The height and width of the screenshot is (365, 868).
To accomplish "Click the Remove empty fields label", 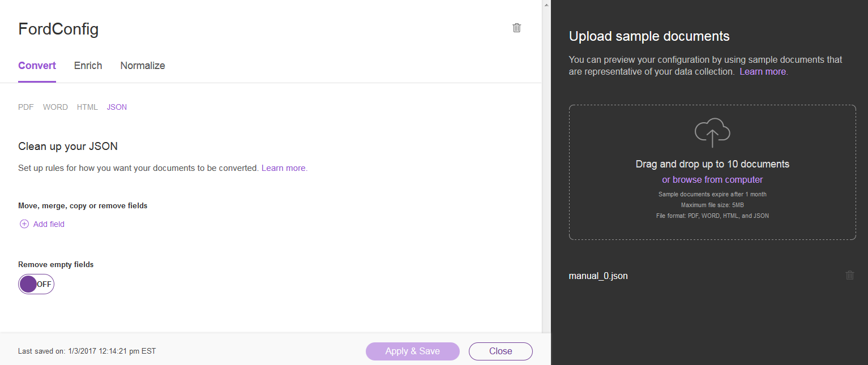I will click(56, 264).
